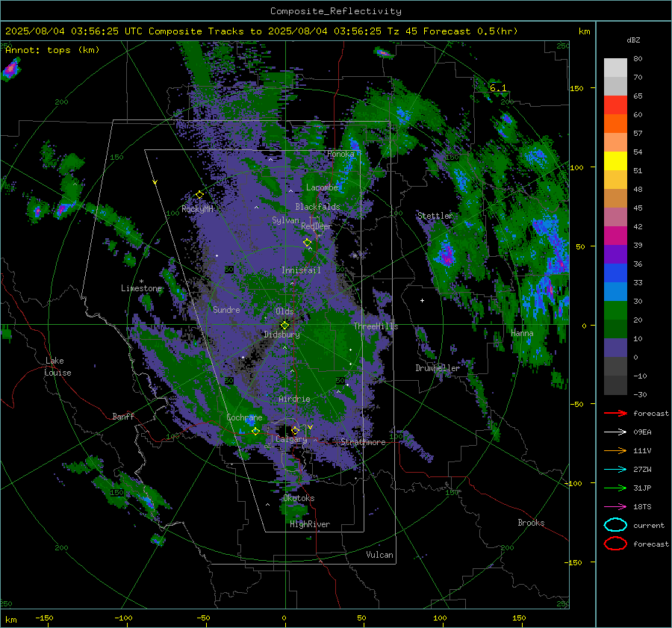Click the red forecast ellipse icon
The image size is (672, 628).
coord(615,544)
